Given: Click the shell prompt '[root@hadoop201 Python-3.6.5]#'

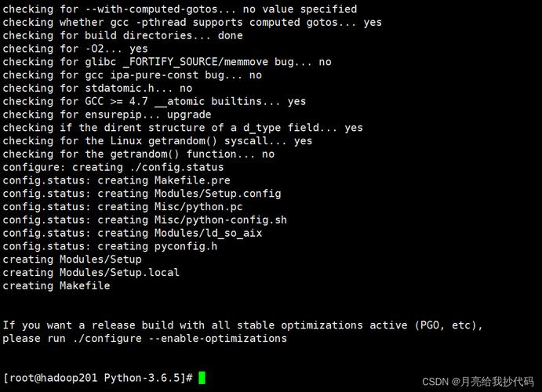Looking at the screenshot, I should (x=98, y=378).
